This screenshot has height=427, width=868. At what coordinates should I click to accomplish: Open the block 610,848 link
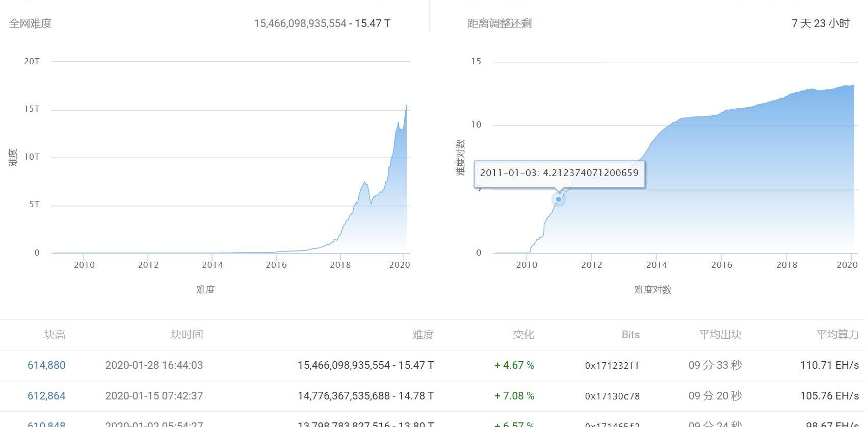pyautogui.click(x=46, y=423)
